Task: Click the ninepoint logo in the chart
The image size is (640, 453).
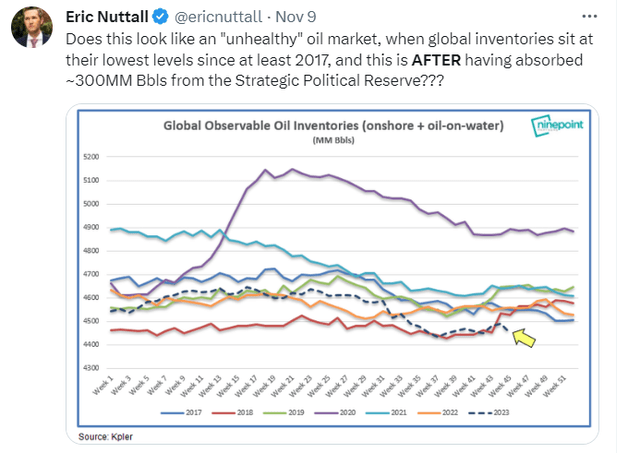Action: tap(557, 125)
